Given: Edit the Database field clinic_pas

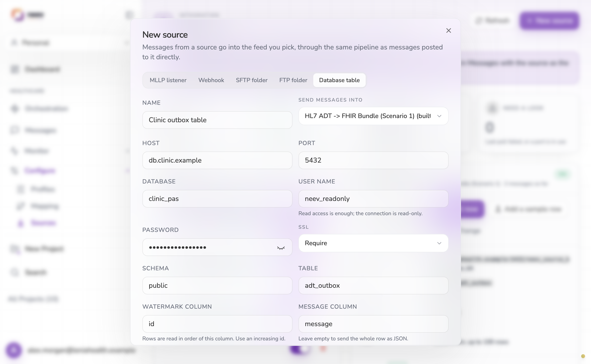Looking at the screenshot, I should [217, 199].
